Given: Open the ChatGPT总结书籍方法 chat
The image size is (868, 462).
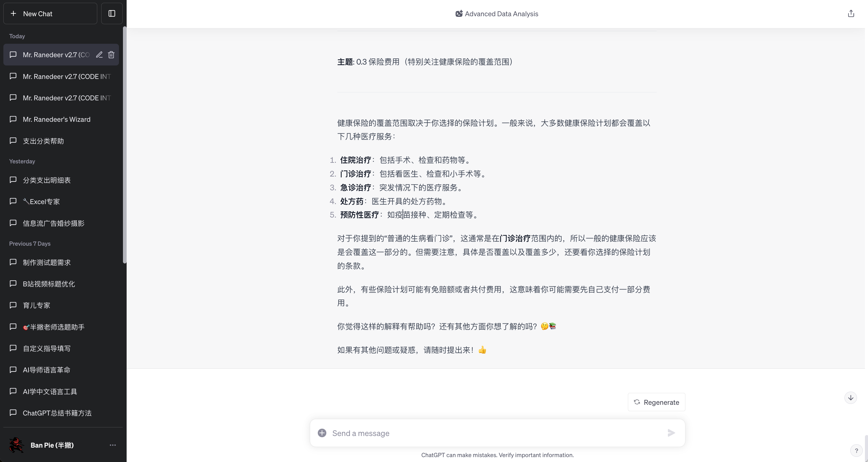Looking at the screenshot, I should pos(57,413).
